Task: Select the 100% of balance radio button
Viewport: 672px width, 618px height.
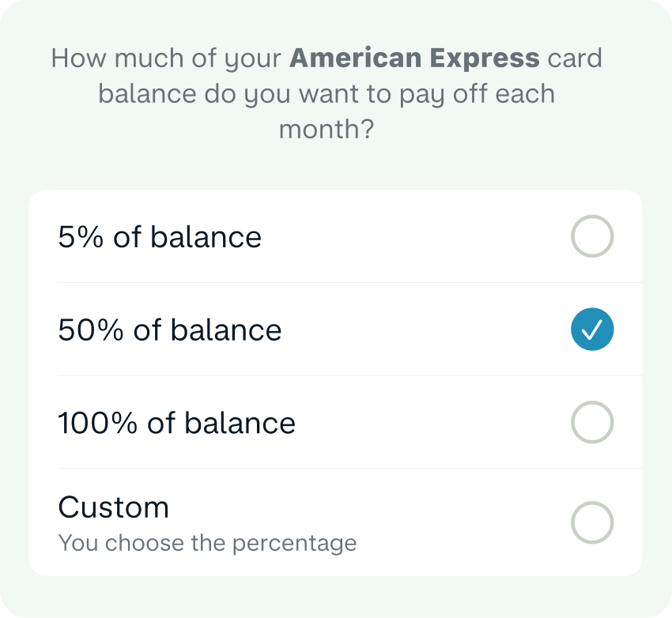Action: (x=592, y=423)
